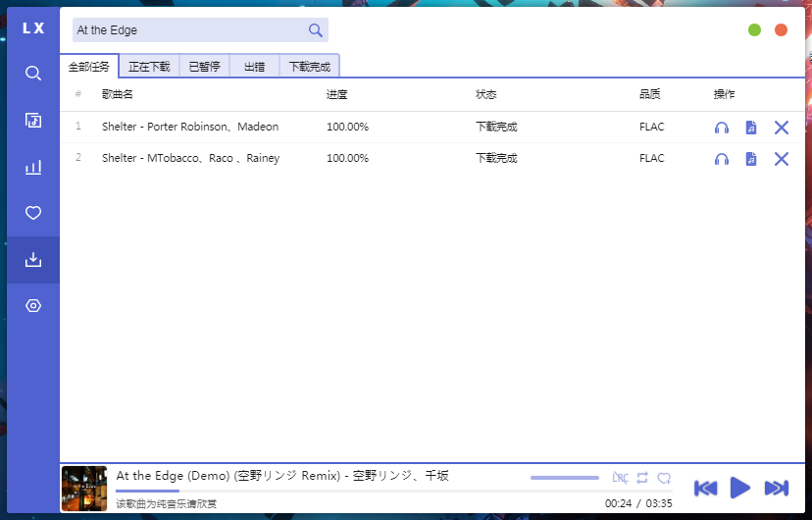Screen dimensions: 812x520
Task: Click 100.00% progress of Porter Robinson row
Action: 347,127
